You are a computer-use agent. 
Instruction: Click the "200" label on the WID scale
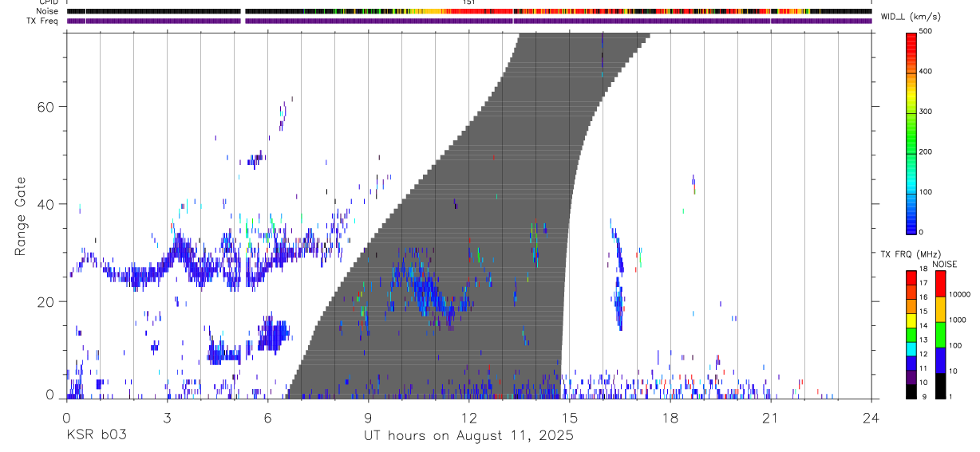(926, 151)
